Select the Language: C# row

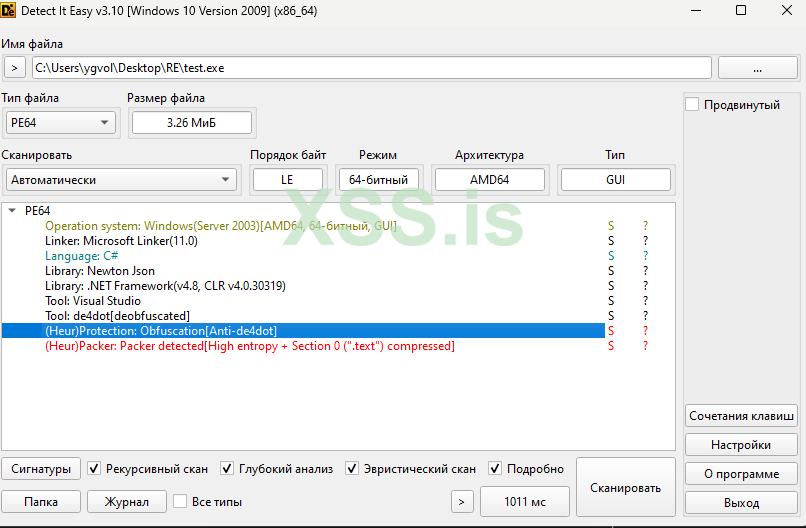pyautogui.click(x=303, y=256)
